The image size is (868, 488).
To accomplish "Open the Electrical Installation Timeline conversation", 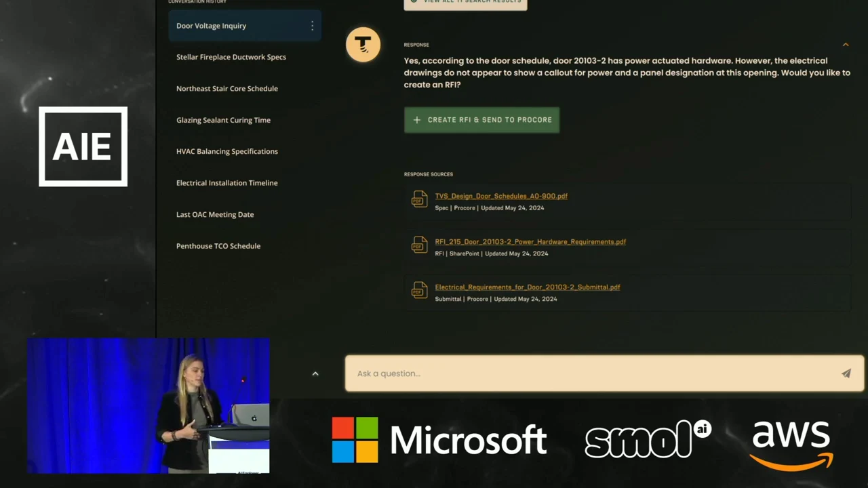I will pyautogui.click(x=227, y=183).
